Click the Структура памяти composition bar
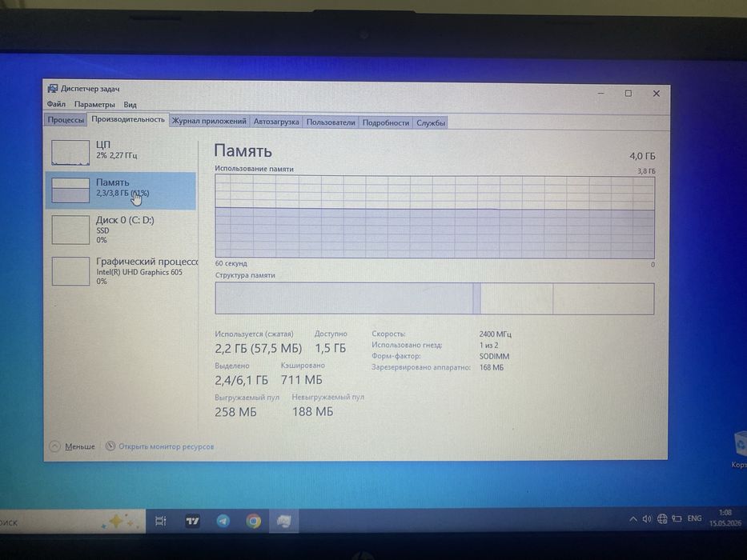Image resolution: width=747 pixels, height=560 pixels. pyautogui.click(x=435, y=298)
